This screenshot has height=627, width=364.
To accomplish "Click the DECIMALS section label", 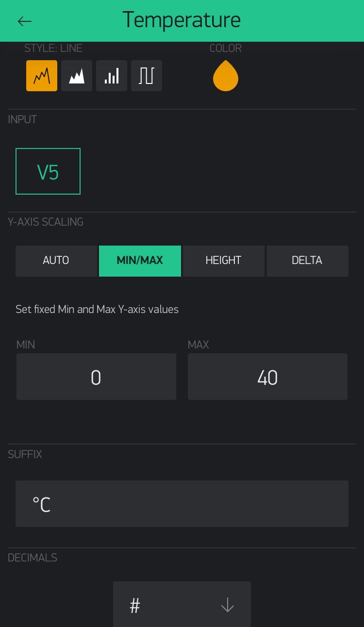I will (33, 558).
